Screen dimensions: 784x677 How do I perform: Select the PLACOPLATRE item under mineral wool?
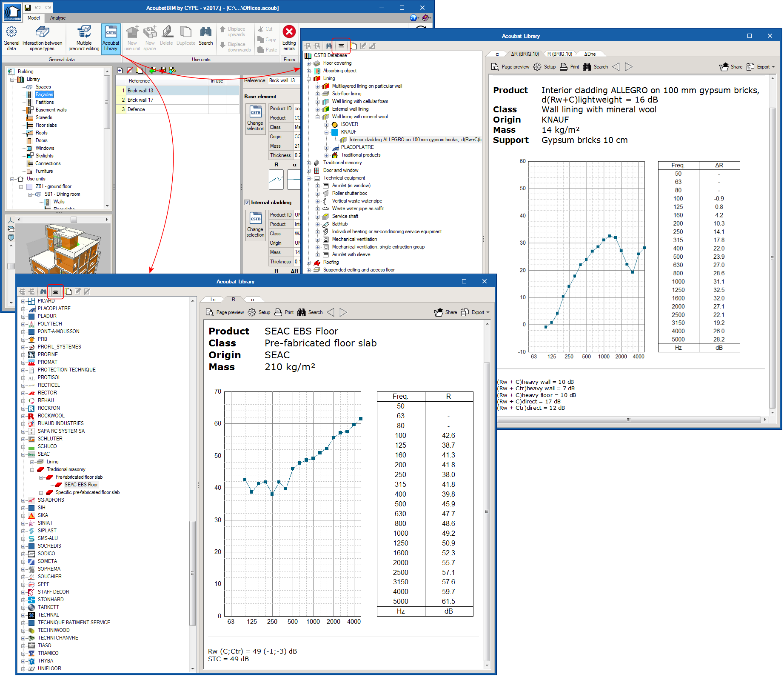[357, 147]
